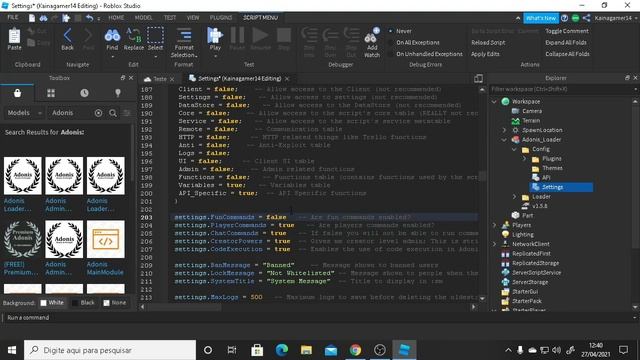640x360 pixels.
Task: Expand NetworkClient node
Action: tap(494, 244)
